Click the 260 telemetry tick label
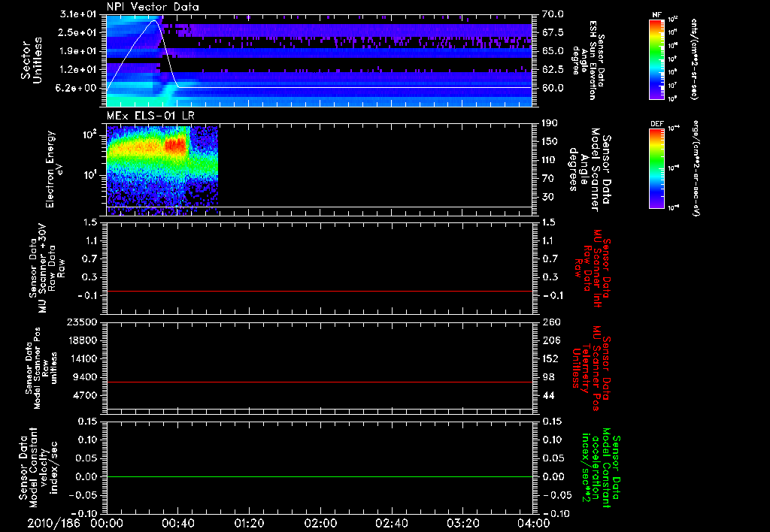Screen dimensions: 770x532 coord(550,322)
